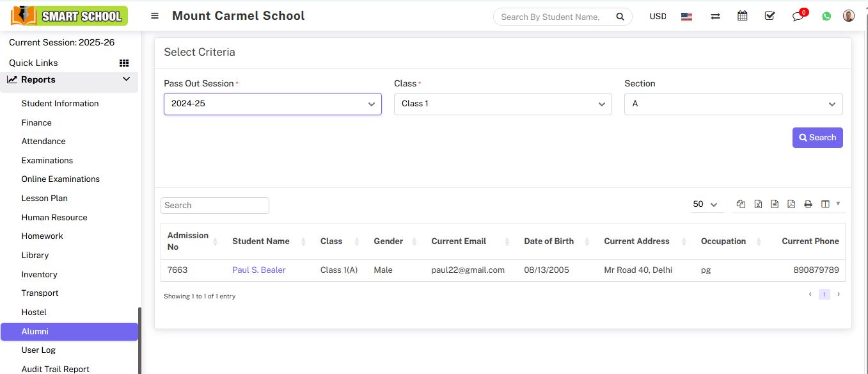Open Student Information reports
This screenshot has height=374, width=868.
pyautogui.click(x=60, y=103)
